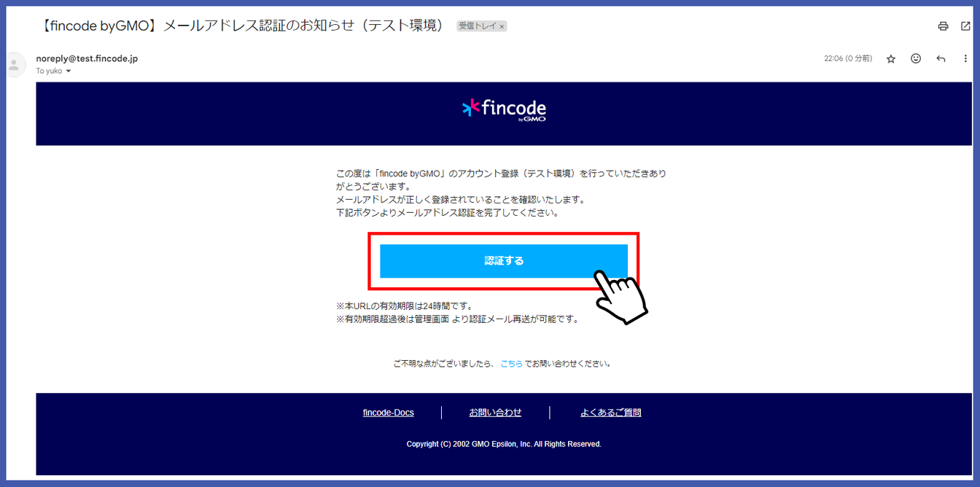Viewport: 980px width, 487px height.
Task: Click the 認証する button
Action: pos(504,261)
